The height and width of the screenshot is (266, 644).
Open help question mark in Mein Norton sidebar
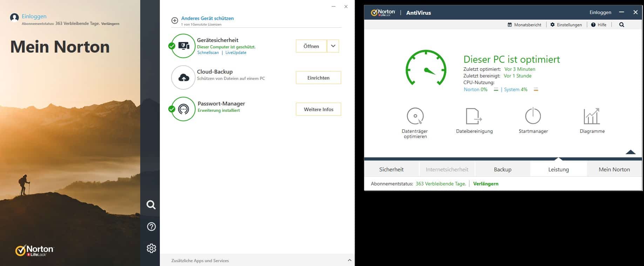point(151,226)
